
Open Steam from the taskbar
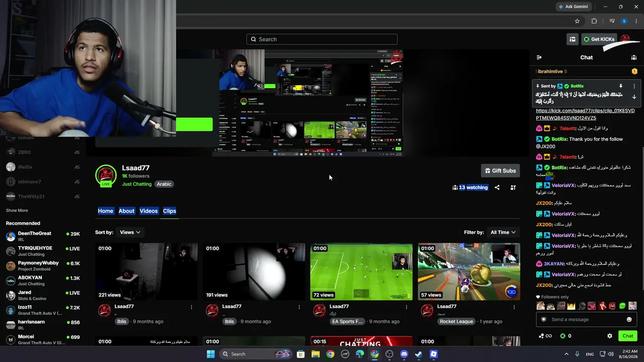tap(419, 354)
